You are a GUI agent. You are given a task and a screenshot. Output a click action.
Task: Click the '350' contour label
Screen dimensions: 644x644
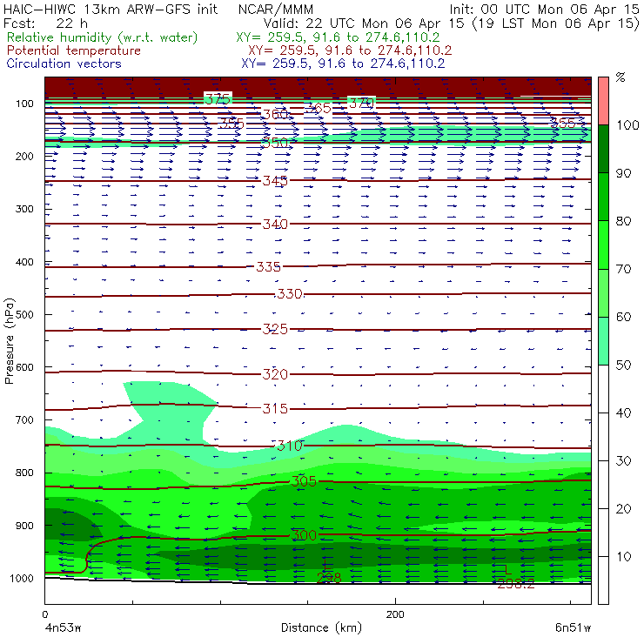coord(275,143)
